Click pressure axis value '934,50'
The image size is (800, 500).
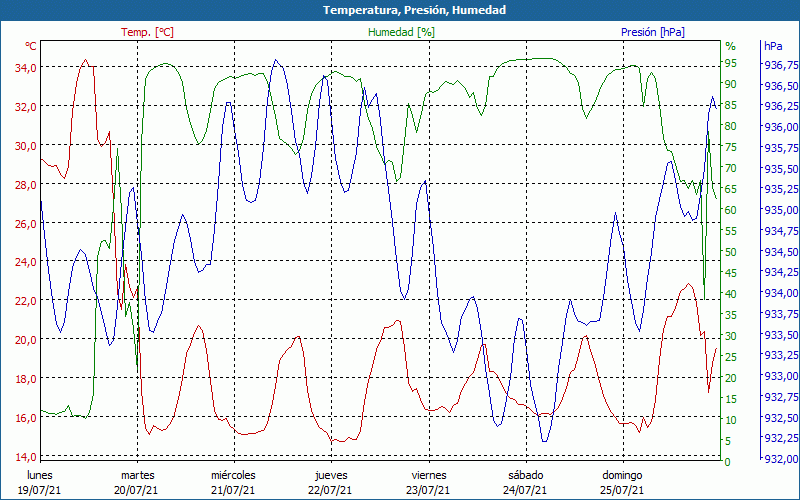point(781,252)
